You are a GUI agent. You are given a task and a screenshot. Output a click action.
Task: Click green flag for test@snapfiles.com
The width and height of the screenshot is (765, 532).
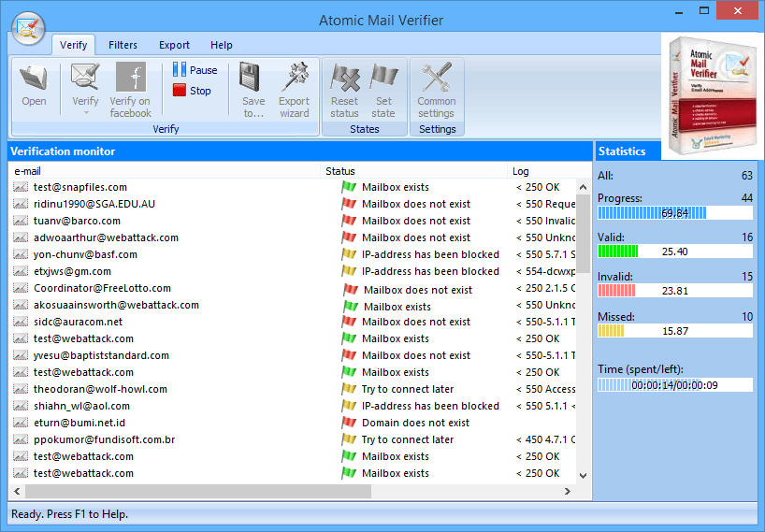[x=349, y=187]
